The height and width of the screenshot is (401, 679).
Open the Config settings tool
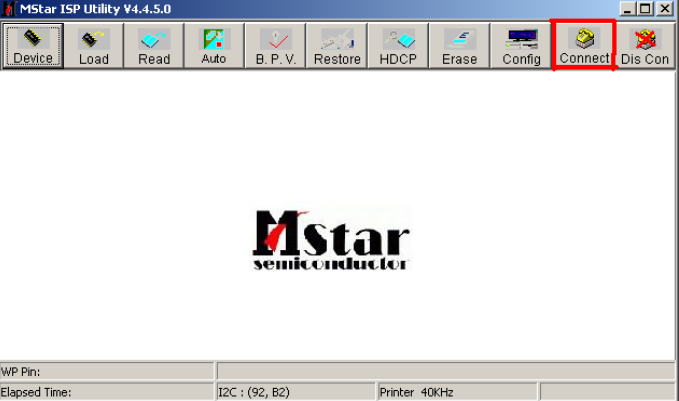(521, 46)
